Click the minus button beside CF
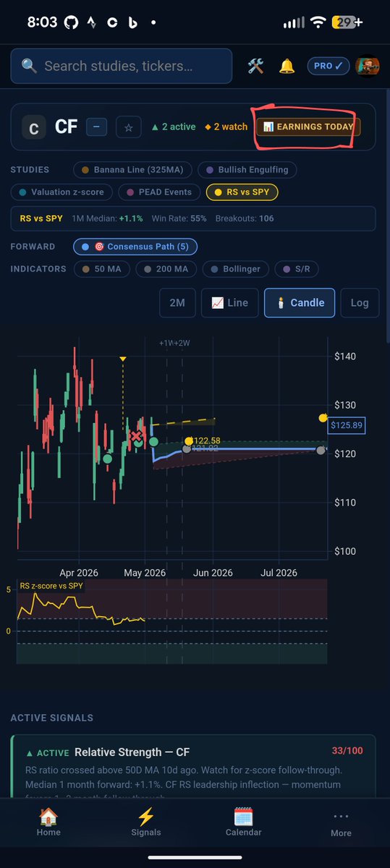390x868 pixels. (x=97, y=127)
